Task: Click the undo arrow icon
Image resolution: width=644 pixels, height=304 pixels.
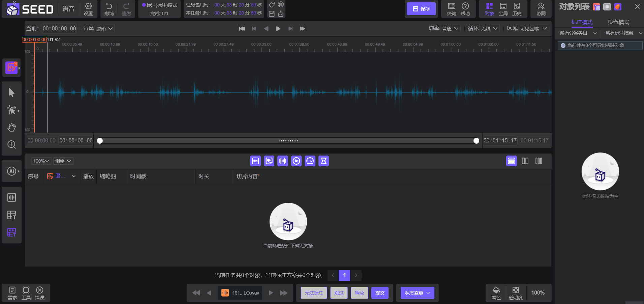Action: [109, 9]
